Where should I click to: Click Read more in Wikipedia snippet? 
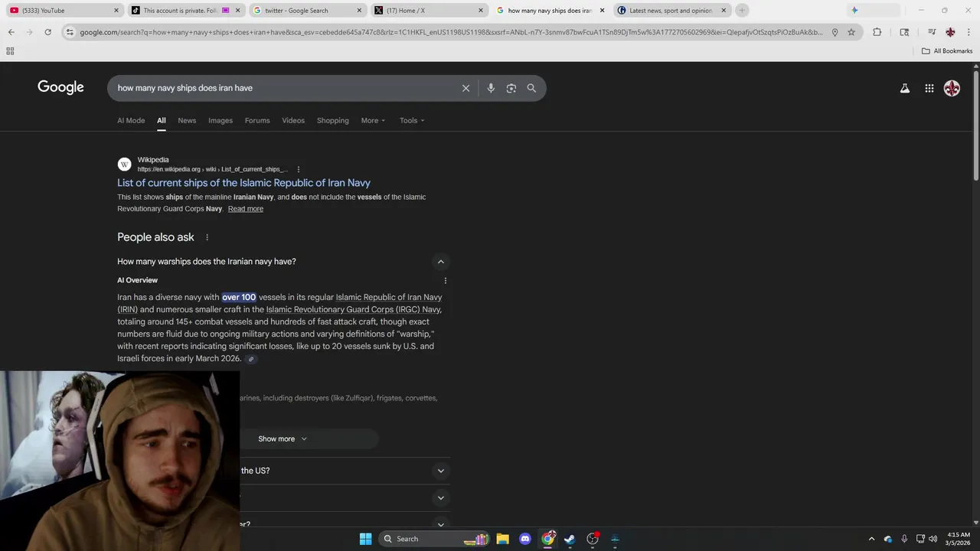tap(245, 209)
